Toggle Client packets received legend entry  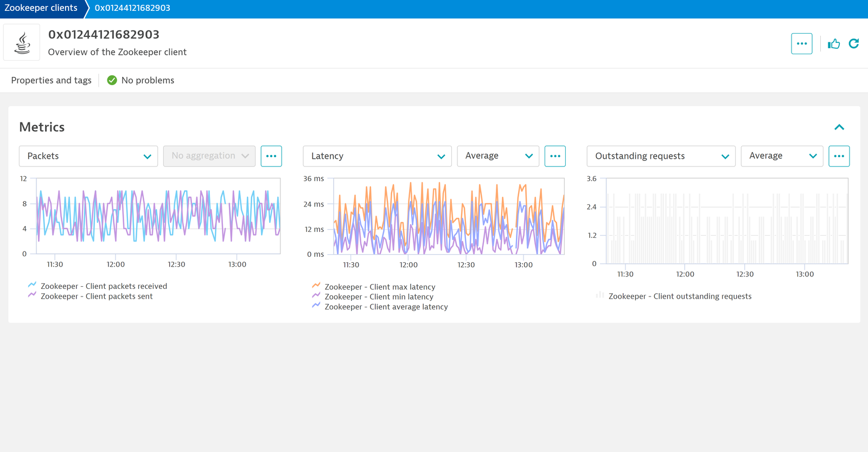click(98, 286)
